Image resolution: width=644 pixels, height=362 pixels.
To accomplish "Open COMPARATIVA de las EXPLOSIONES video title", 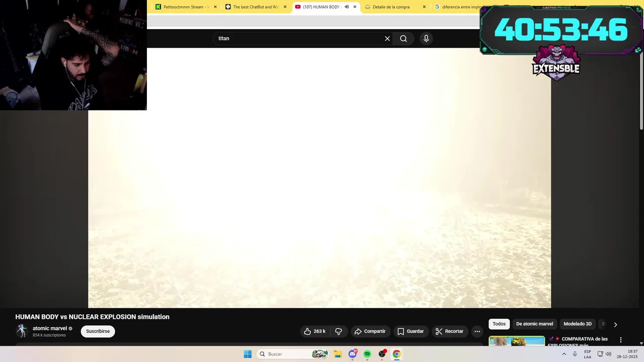I will tap(578, 342).
